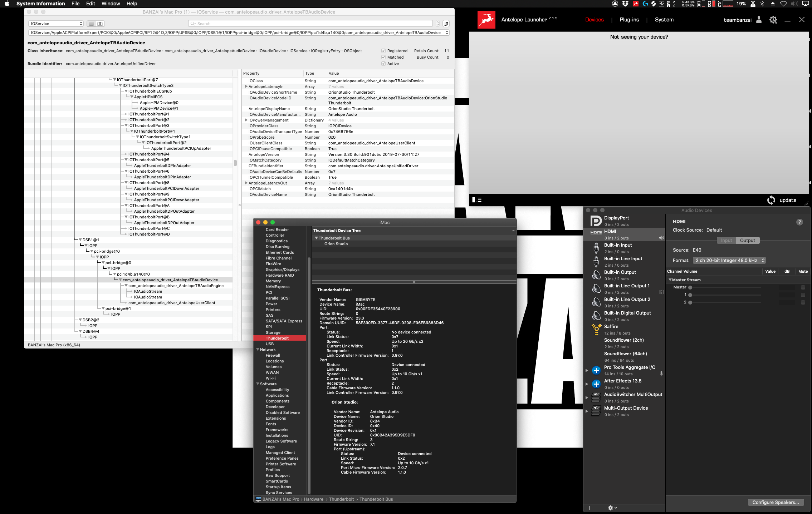Mute channel 2 checkbox

(x=803, y=302)
